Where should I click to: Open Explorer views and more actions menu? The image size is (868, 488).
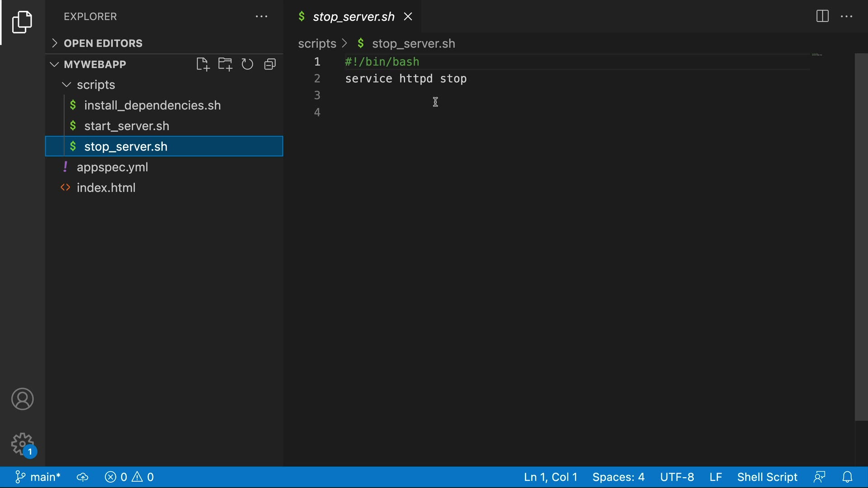coord(261,17)
